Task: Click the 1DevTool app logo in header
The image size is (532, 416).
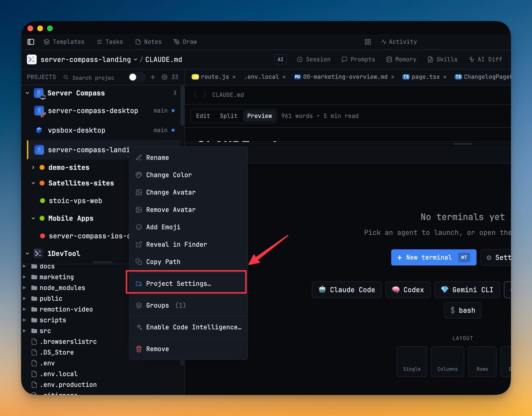Action: (32, 59)
